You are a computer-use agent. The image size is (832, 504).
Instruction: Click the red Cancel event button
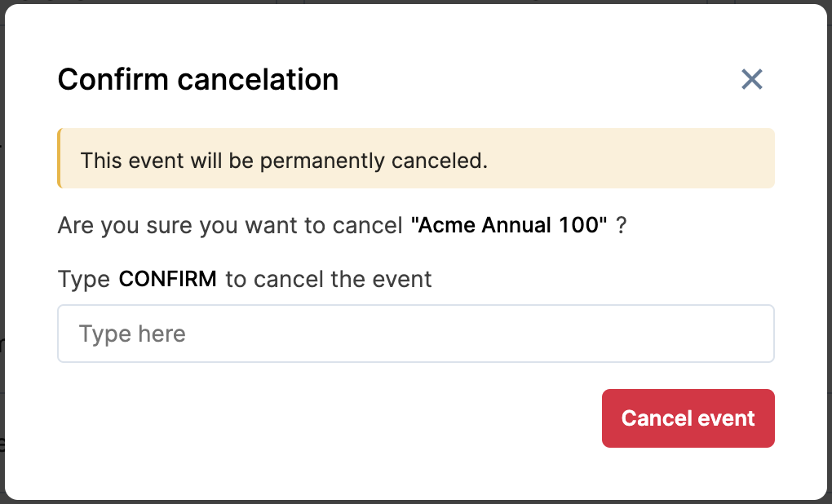coord(688,418)
